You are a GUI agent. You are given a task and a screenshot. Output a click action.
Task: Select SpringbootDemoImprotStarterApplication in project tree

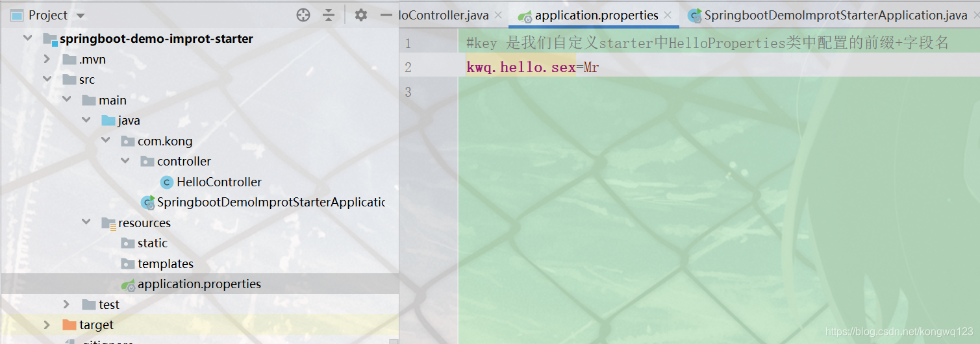pos(271,203)
